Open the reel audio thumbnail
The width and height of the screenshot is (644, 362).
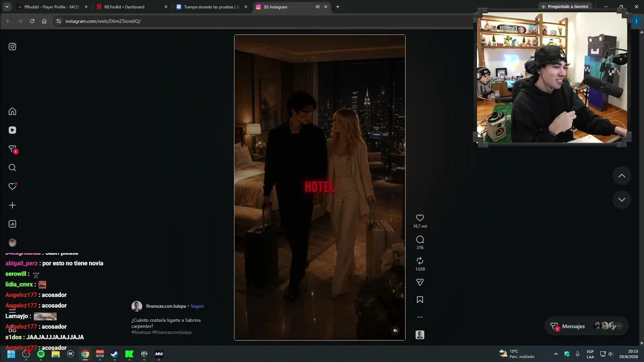click(x=420, y=335)
